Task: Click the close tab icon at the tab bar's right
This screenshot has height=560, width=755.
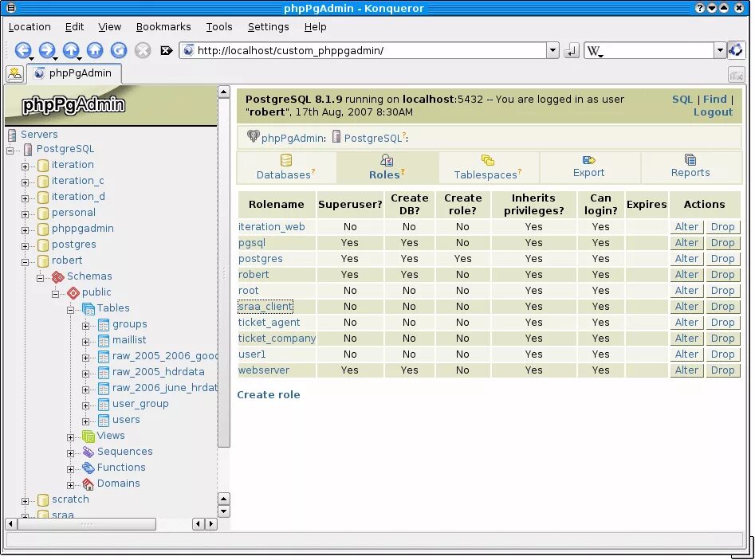Action: click(x=736, y=75)
